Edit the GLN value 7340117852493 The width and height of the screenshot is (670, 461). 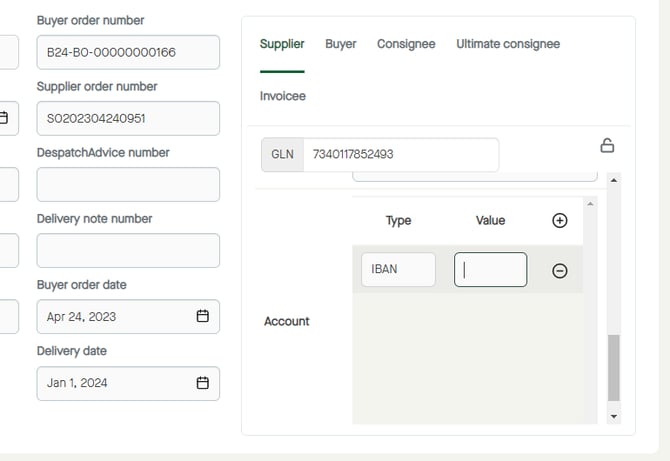(401, 154)
